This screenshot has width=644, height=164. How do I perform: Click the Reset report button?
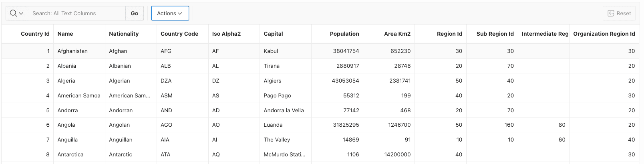pyautogui.click(x=619, y=13)
